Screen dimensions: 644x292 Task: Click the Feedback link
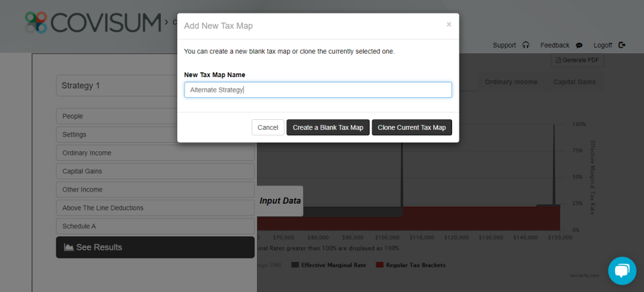(555, 45)
